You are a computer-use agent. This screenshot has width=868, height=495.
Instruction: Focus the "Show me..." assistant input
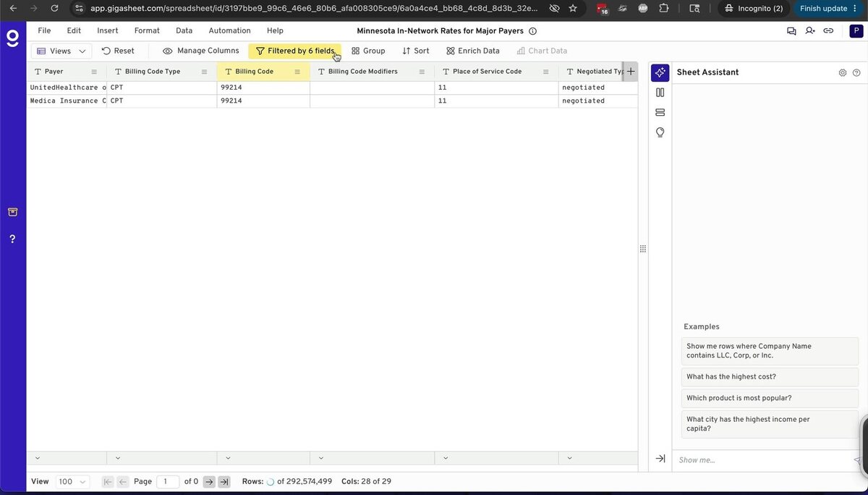(763, 460)
